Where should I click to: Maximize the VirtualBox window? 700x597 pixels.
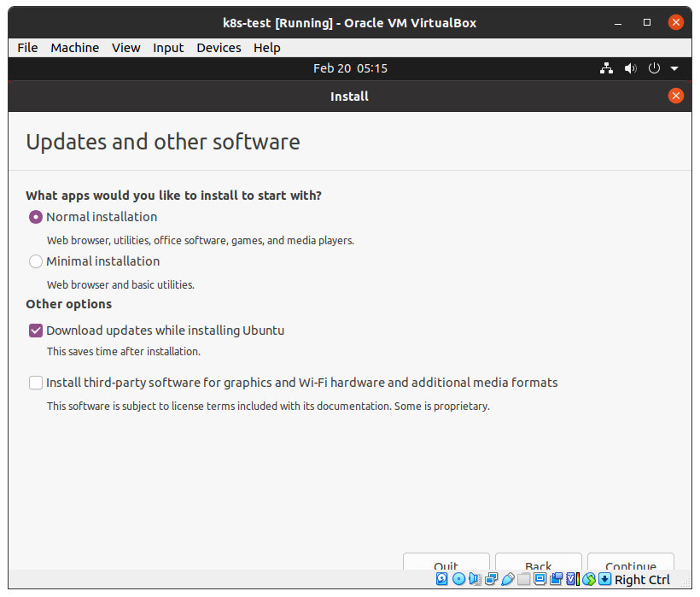647,22
